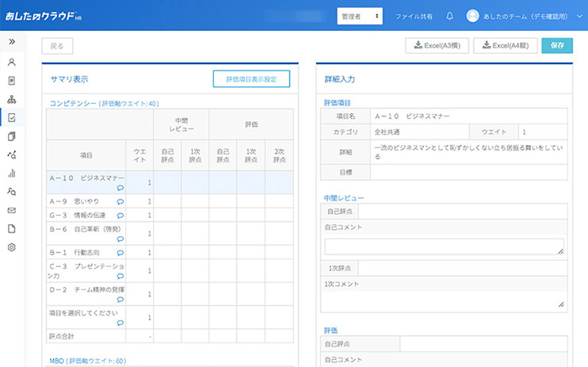Click the resize handle of 自己コメント box
Image resolution: width=588 pixels, height=367 pixels.
point(560,251)
